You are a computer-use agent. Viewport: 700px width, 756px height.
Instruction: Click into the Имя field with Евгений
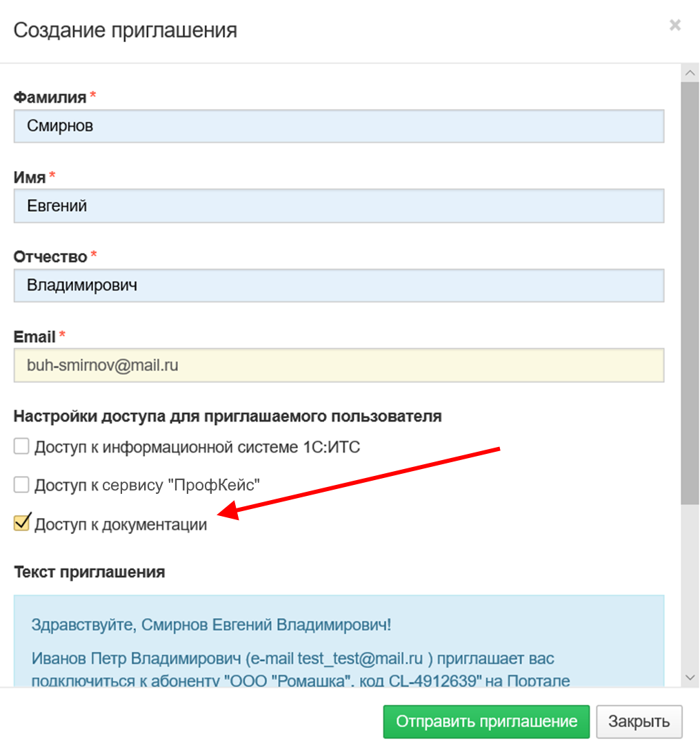point(338,206)
